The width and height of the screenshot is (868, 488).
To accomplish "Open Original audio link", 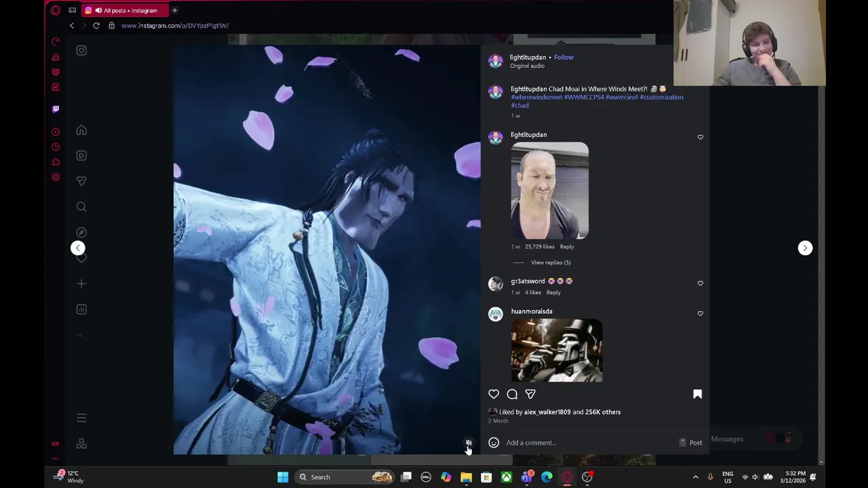I will 527,66.
